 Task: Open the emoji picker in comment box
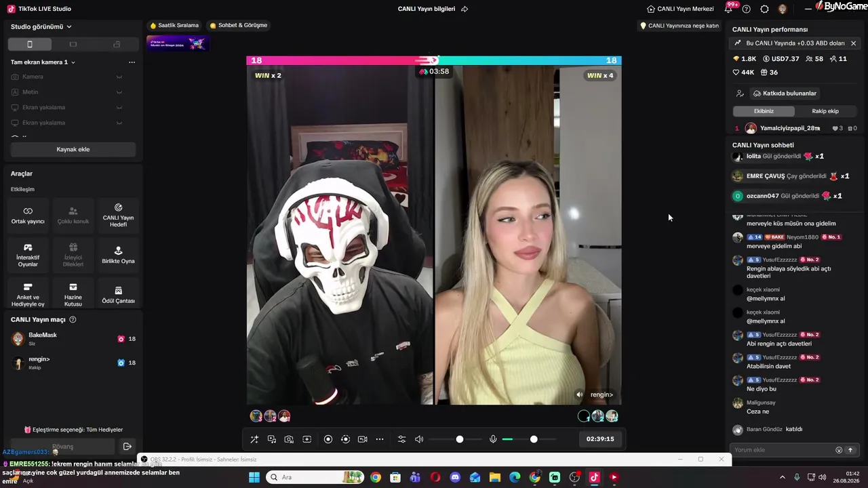[x=839, y=450]
